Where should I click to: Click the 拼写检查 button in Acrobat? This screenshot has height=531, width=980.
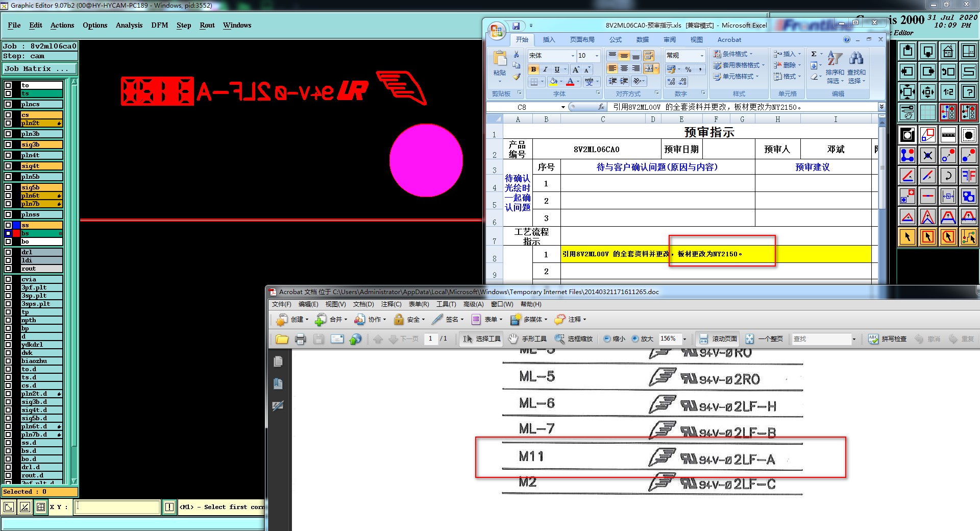888,339
